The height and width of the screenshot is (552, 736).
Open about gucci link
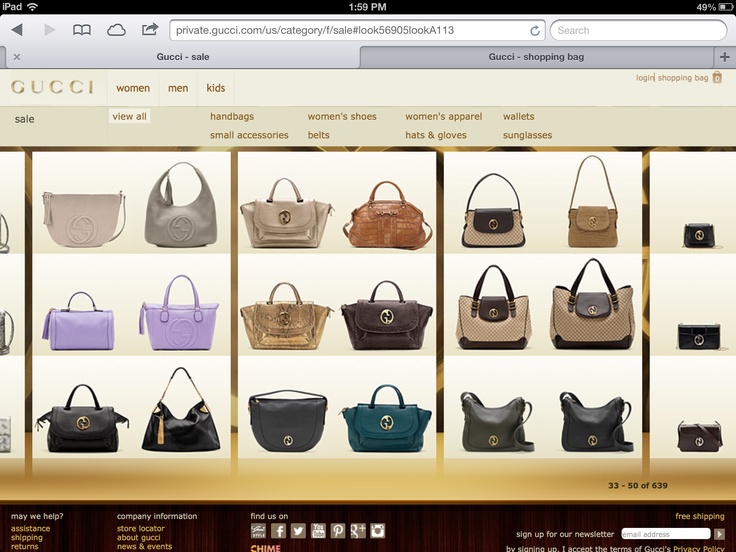click(x=138, y=537)
